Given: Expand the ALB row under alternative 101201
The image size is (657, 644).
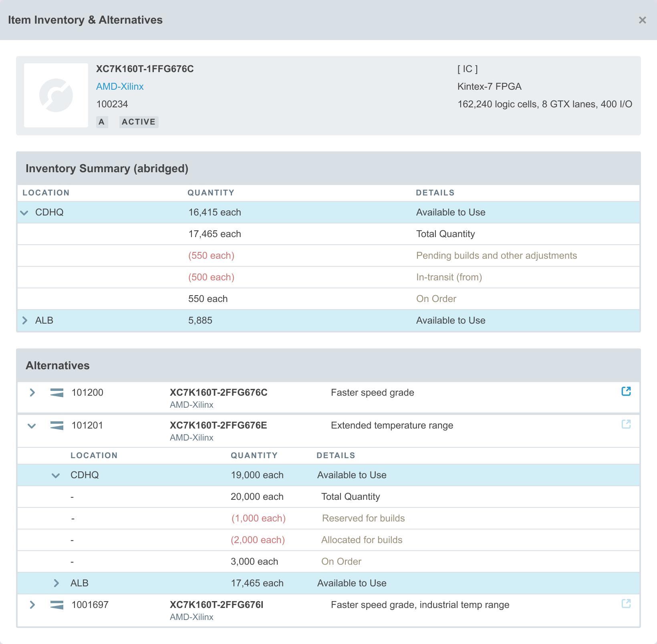Looking at the screenshot, I should (x=56, y=583).
